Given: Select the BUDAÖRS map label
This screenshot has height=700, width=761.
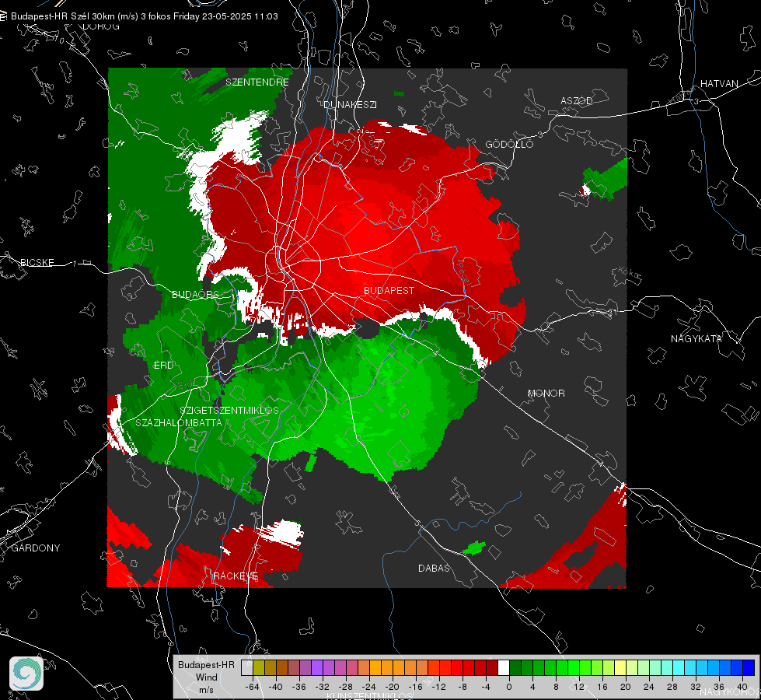Looking at the screenshot, I should [x=195, y=294].
